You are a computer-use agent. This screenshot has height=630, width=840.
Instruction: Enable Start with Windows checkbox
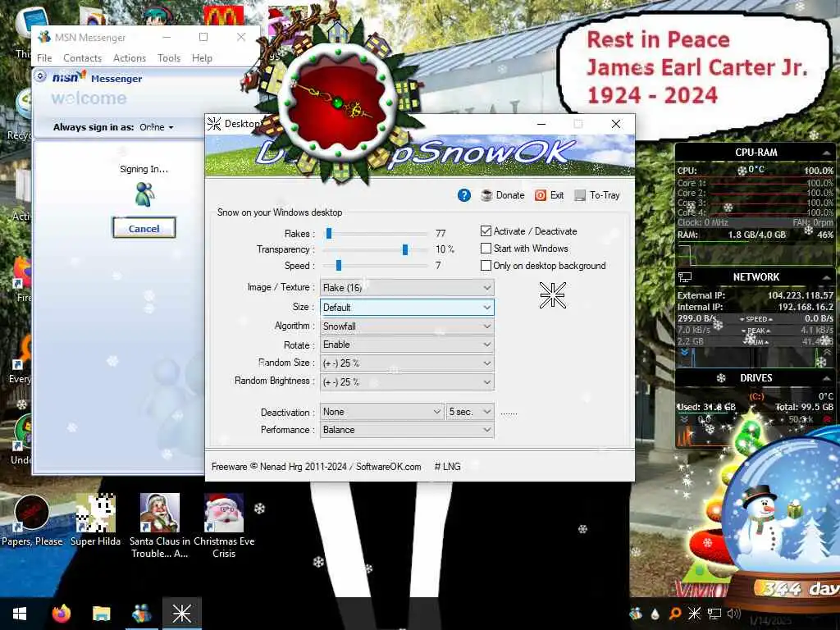click(x=486, y=248)
